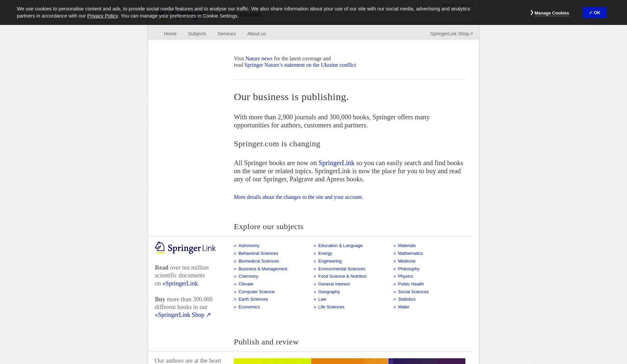Viewport: 627px width, 364px height.
Task: Select the Astronomy subject
Action: pos(249,246)
